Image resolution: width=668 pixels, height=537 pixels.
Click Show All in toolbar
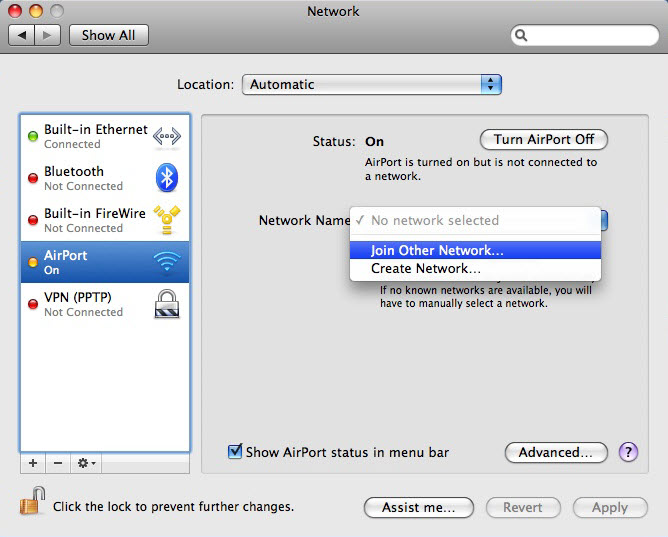[108, 35]
